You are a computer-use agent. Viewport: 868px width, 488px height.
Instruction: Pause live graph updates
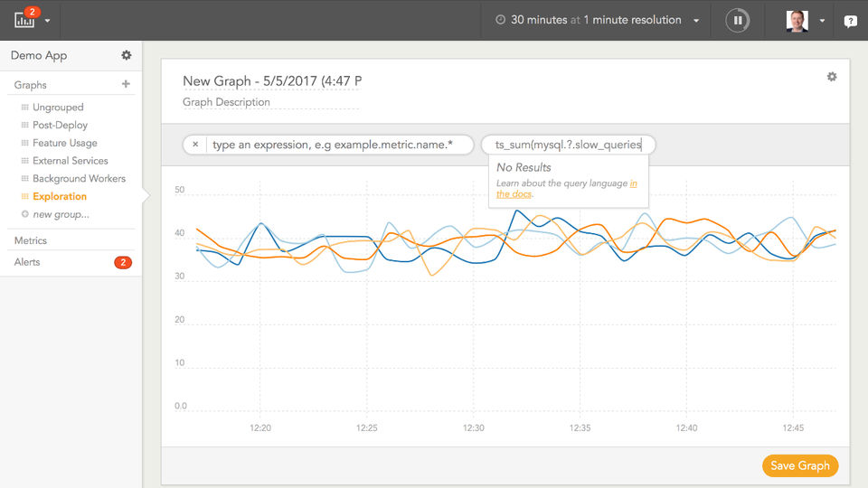click(x=738, y=21)
